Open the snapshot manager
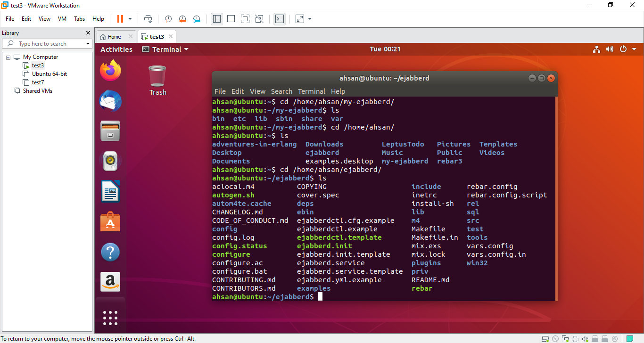This screenshot has width=644, height=343. pyautogui.click(x=197, y=19)
